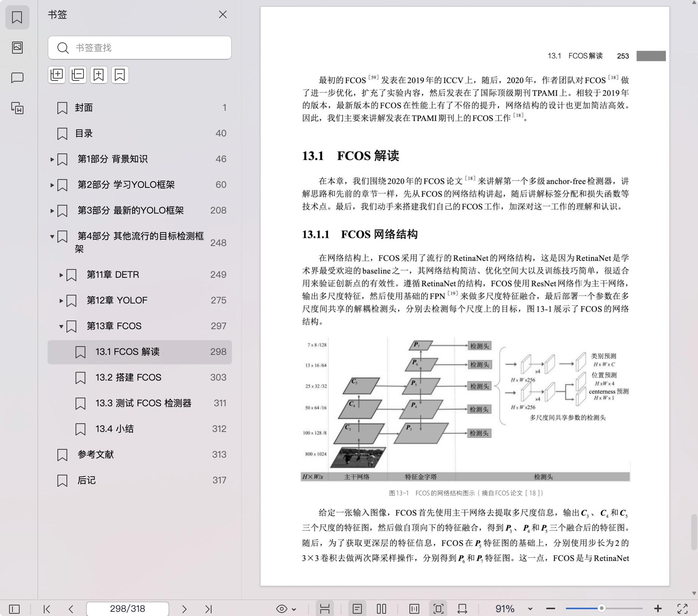Focus the 书签查找 search field
This screenshot has width=698, height=616.
tap(140, 48)
